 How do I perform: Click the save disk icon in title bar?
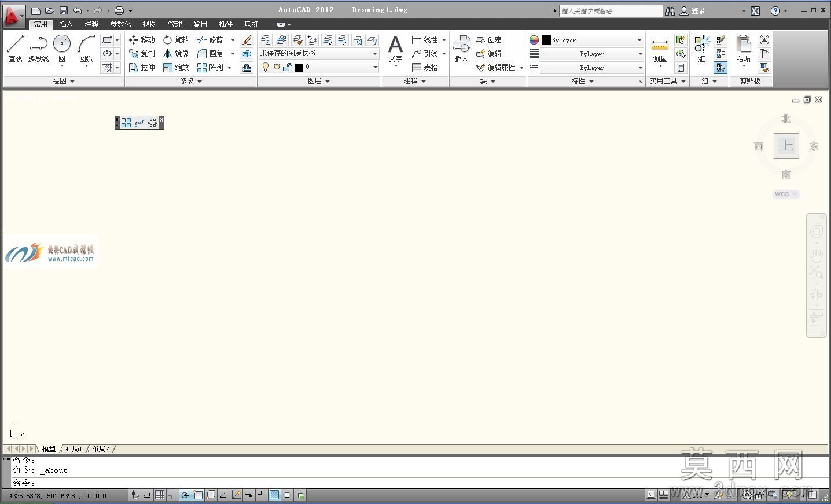(x=64, y=10)
